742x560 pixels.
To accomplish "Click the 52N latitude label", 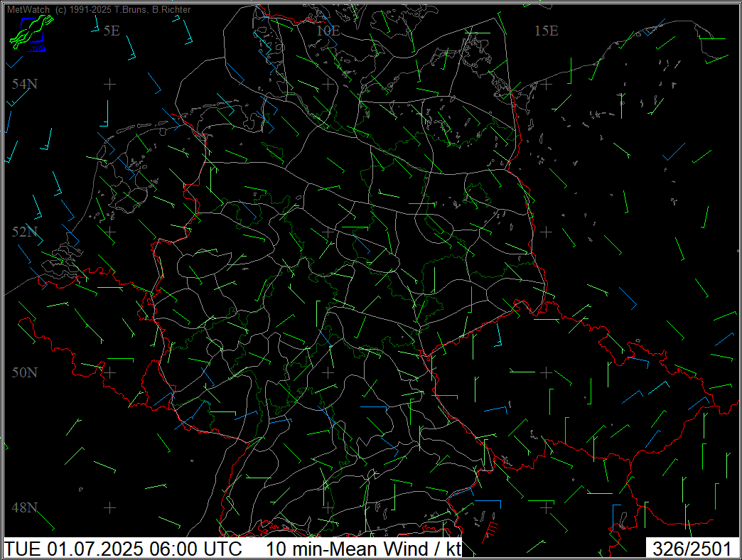I will click(x=25, y=232).
